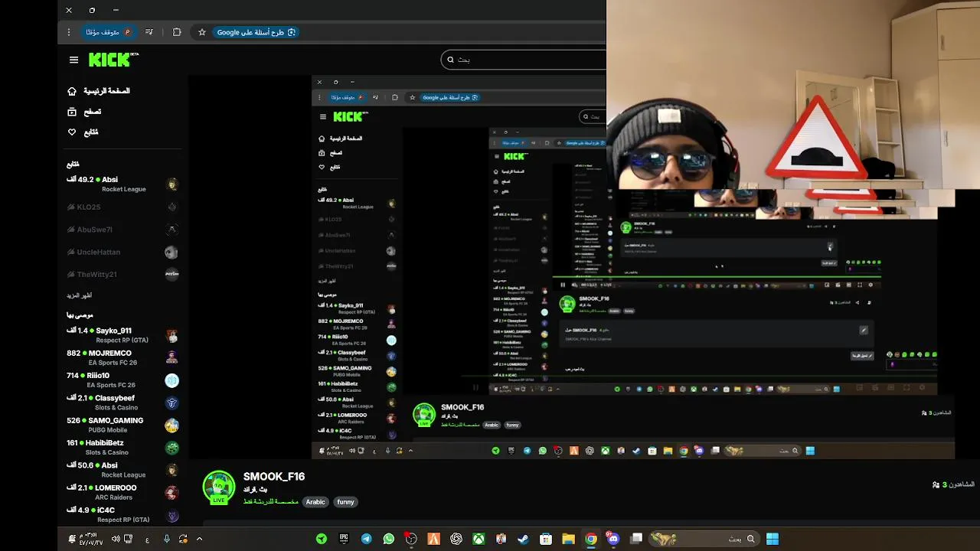Click the taskbar بحث search box
This screenshot has height=551, width=980.
pos(703,539)
